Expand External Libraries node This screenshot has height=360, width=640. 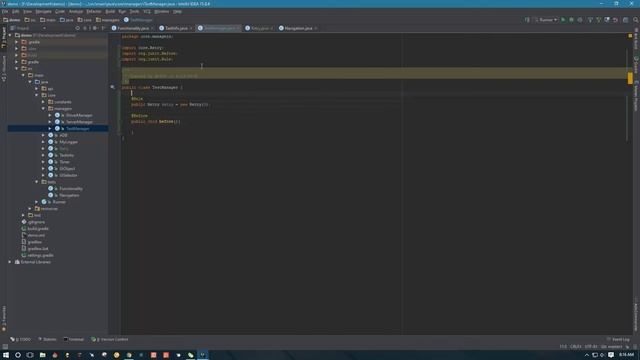point(10,262)
